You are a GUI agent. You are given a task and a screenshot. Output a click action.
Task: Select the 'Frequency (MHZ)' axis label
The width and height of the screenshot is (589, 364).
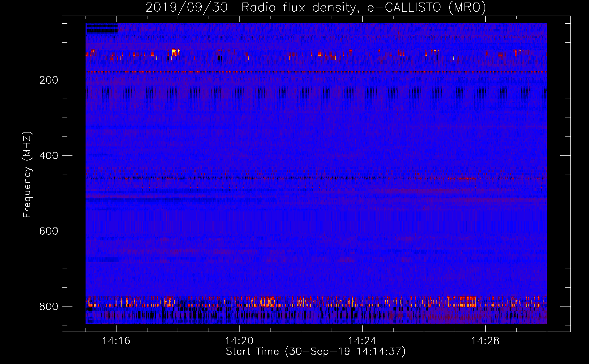(x=27, y=174)
